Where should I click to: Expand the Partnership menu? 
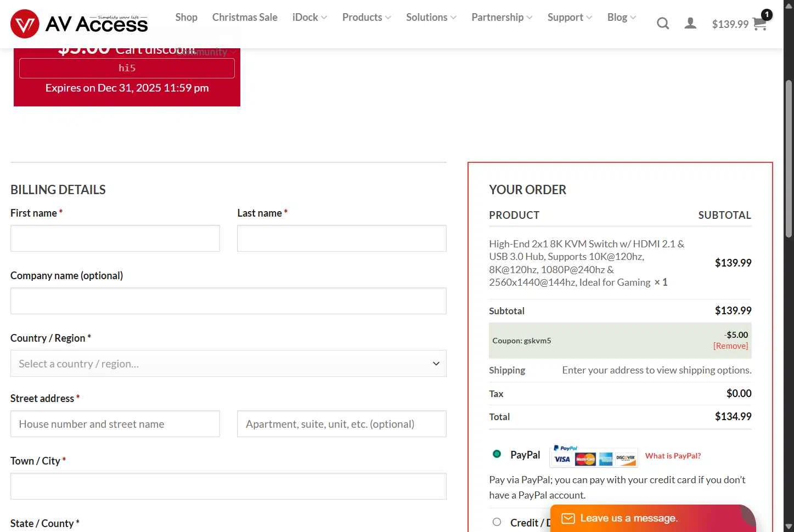pyautogui.click(x=502, y=17)
